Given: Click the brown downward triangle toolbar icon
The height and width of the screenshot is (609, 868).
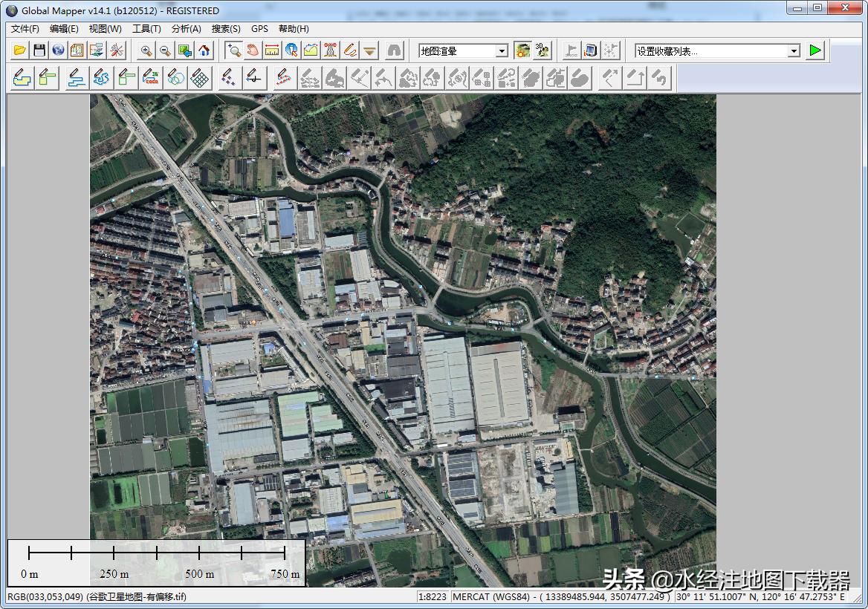Looking at the screenshot, I should pyautogui.click(x=369, y=51).
